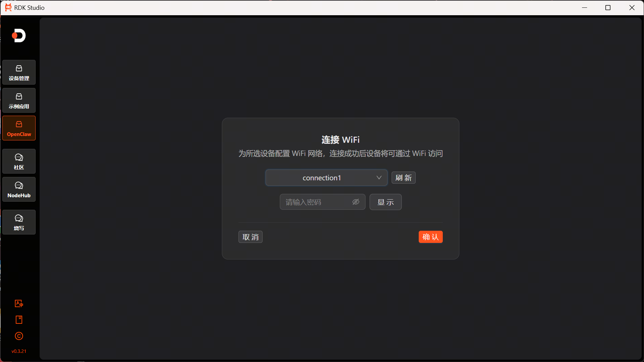
Task: Click the RDK Studio title bar logo
Action: [x=8, y=7]
